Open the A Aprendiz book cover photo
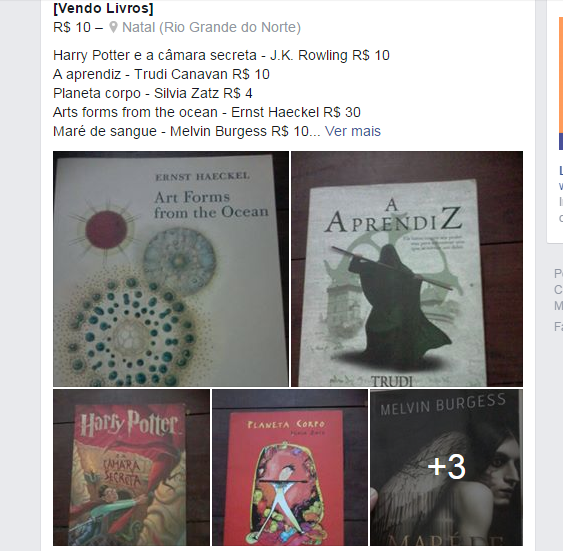 pyautogui.click(x=407, y=269)
